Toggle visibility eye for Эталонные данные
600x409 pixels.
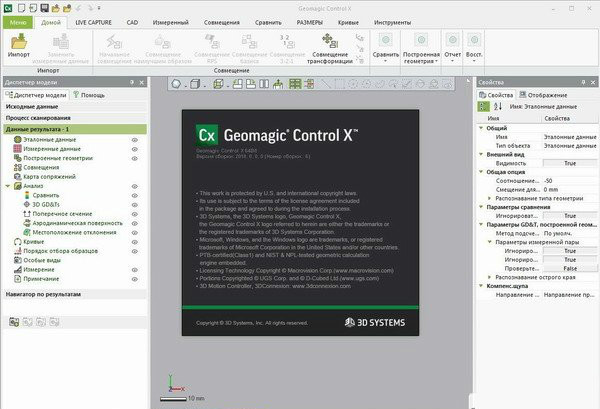[135, 140]
